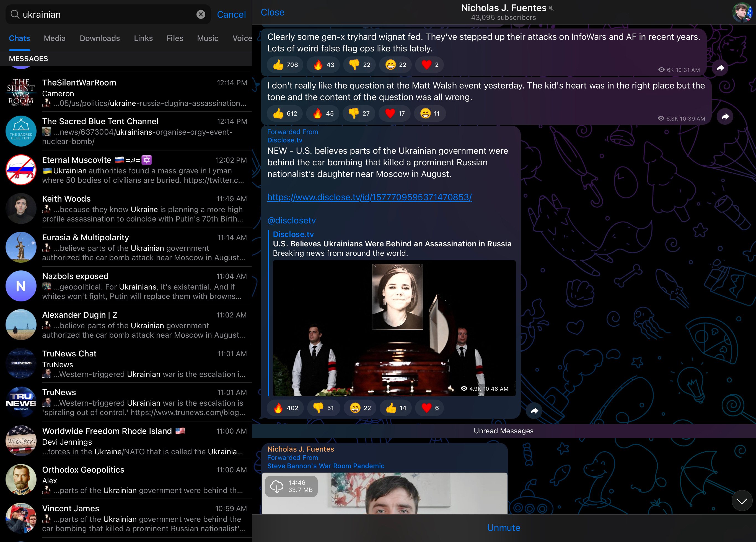This screenshot has height=542, width=756.
Task: Switch to the Files tab
Action: point(175,38)
